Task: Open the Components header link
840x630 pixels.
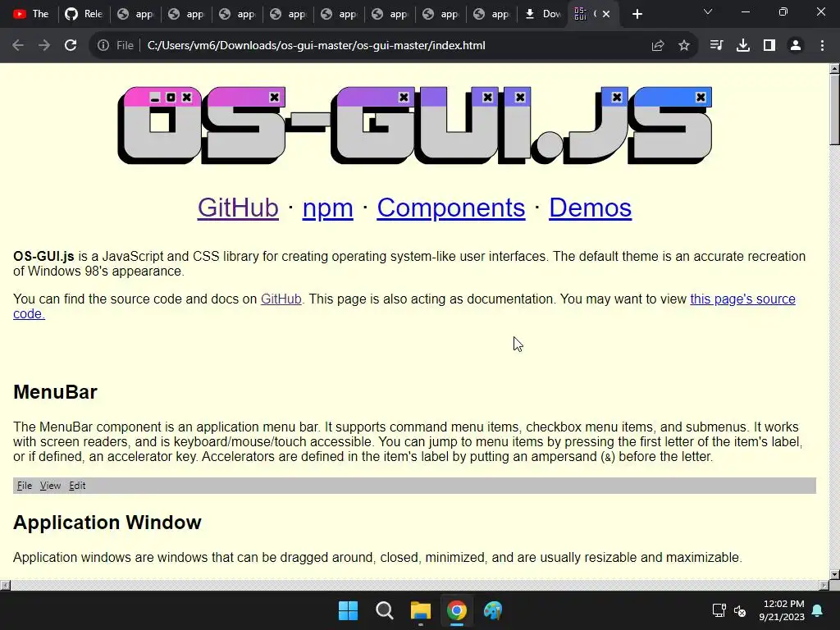Action: 451,208
